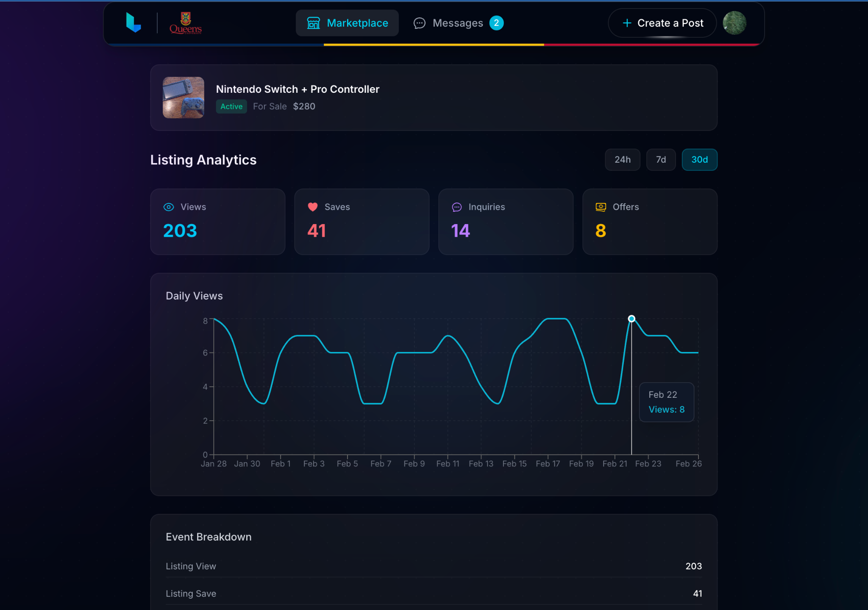Image resolution: width=868 pixels, height=610 pixels.
Task: Click the Inquiries chat bubble icon
Action: pyautogui.click(x=457, y=207)
